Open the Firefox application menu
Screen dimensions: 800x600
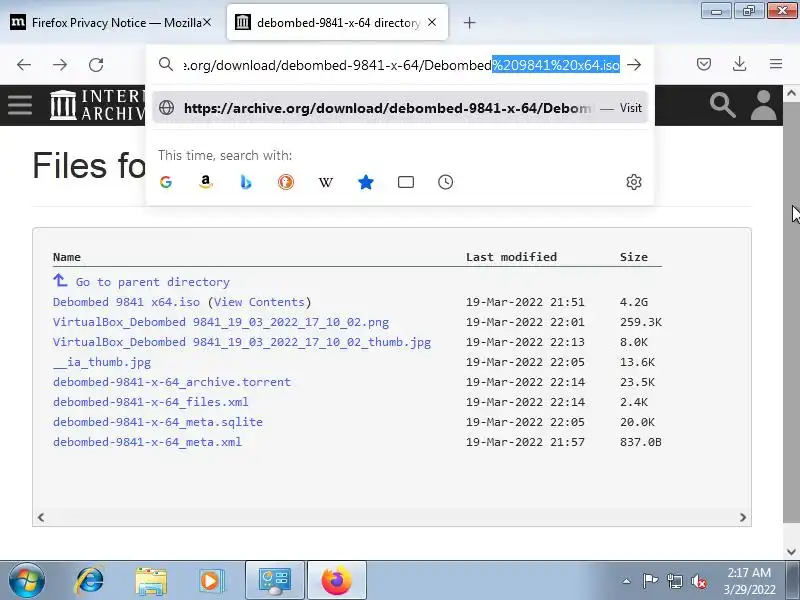point(776,64)
